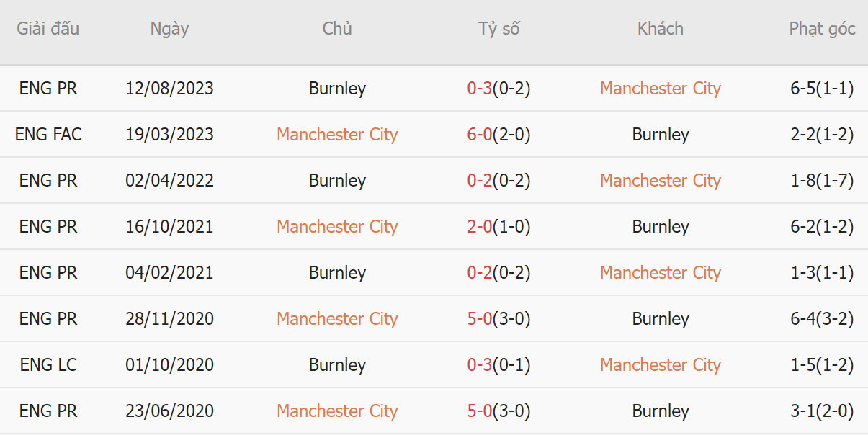Click the "Giải đấu" column header

(x=48, y=29)
